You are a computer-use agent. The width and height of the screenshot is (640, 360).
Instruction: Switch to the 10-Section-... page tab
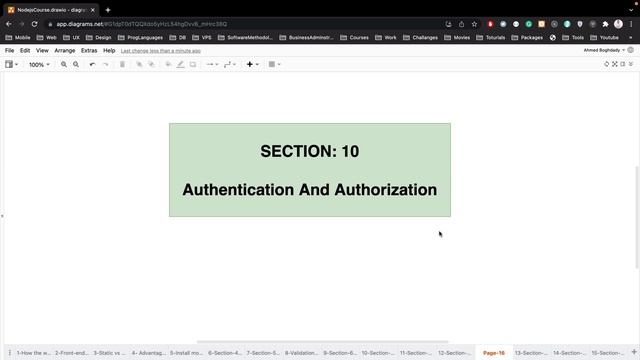click(x=378, y=353)
